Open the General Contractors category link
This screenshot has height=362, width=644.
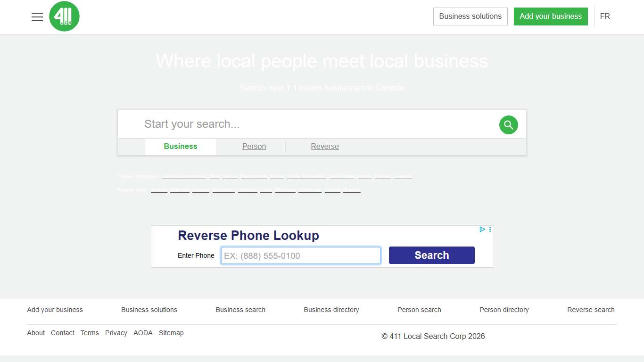(x=184, y=176)
